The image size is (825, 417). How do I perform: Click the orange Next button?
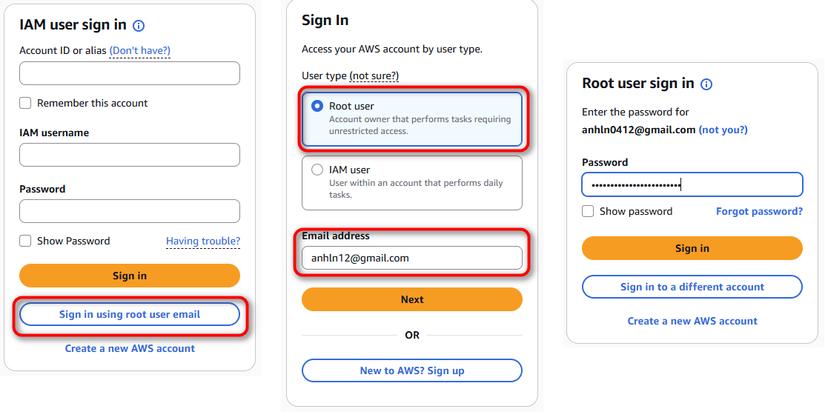click(412, 299)
